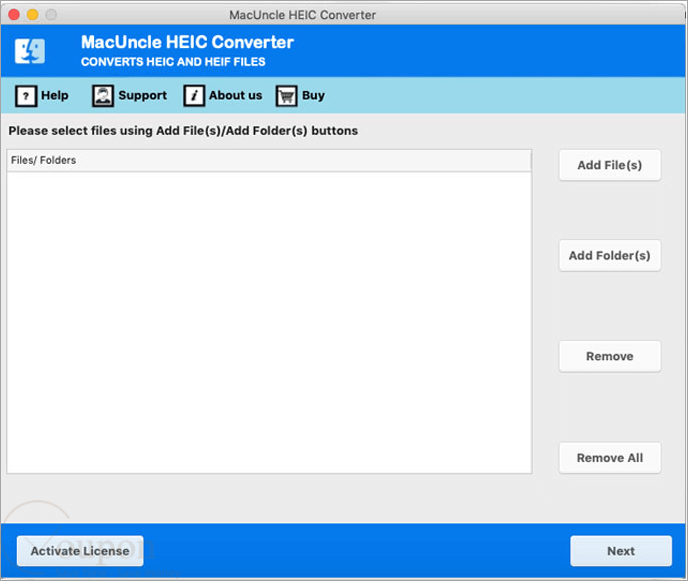This screenshot has height=581, width=688.
Task: Click inside the empty files list area
Action: (x=269, y=322)
